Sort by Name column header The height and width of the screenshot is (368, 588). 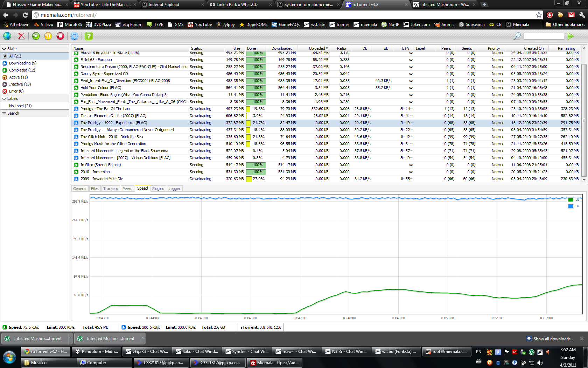[131, 48]
